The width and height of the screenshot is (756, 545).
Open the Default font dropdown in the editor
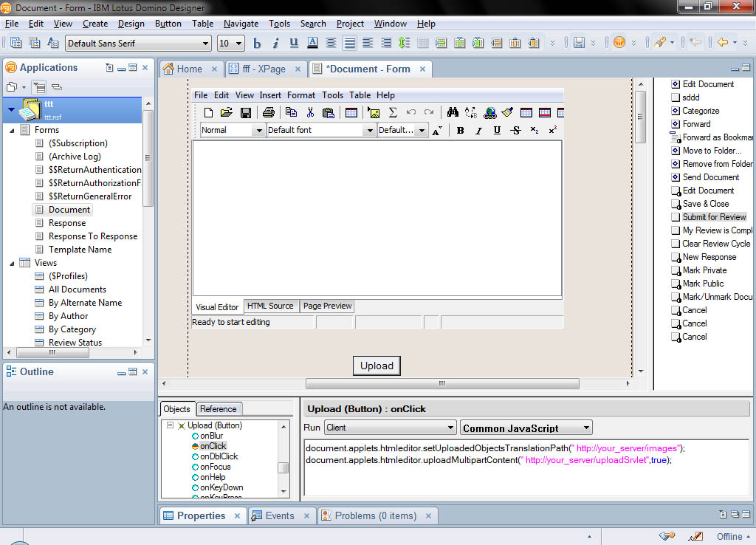coord(370,130)
